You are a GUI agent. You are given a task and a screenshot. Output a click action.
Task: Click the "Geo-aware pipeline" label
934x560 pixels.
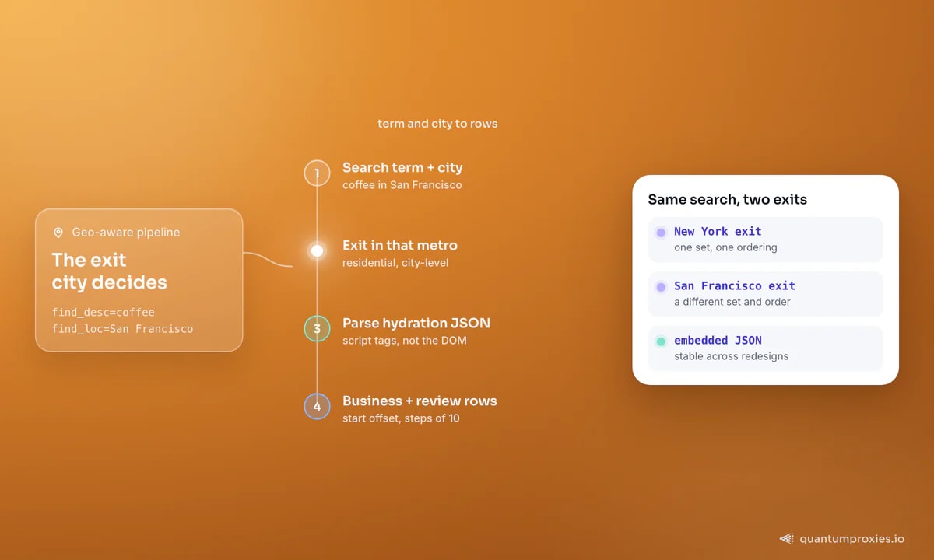126,233
